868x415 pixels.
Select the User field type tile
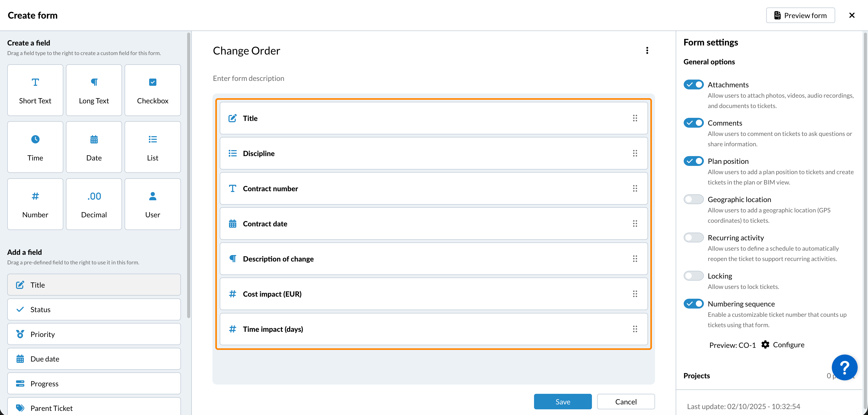152,204
